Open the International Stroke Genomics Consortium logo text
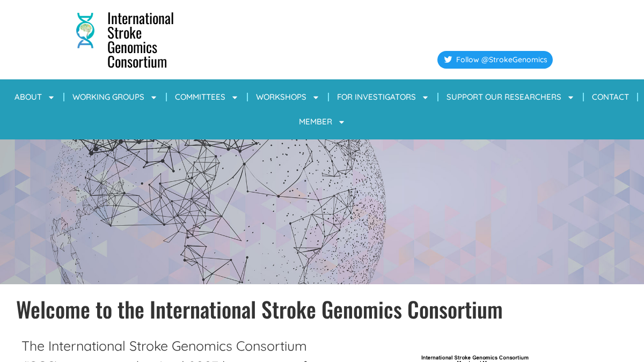Screen dimensions: 644x362 [140, 40]
